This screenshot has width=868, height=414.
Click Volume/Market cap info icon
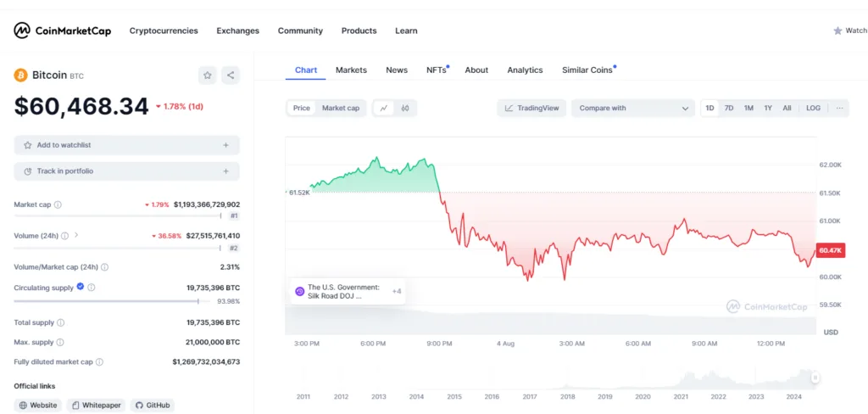click(104, 267)
